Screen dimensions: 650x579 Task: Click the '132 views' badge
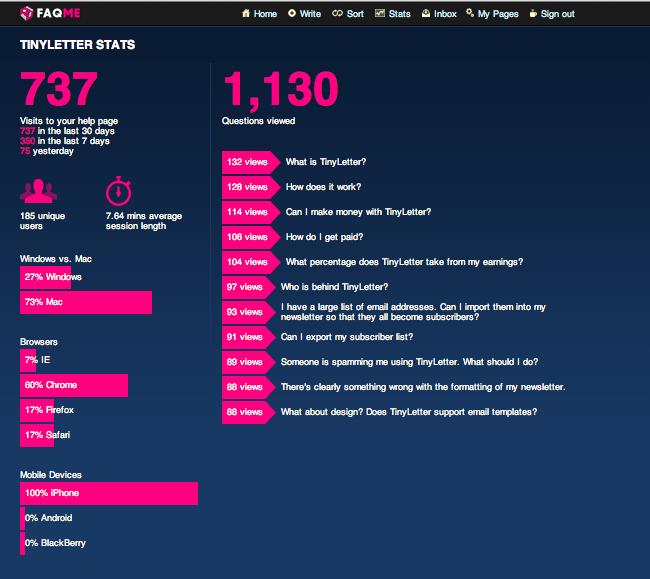click(251, 162)
